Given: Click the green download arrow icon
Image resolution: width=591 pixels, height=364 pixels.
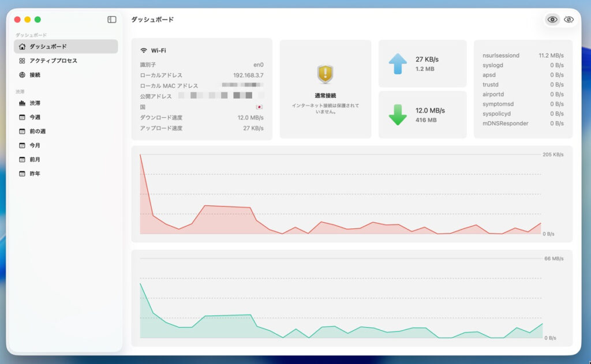Looking at the screenshot, I should (x=398, y=114).
